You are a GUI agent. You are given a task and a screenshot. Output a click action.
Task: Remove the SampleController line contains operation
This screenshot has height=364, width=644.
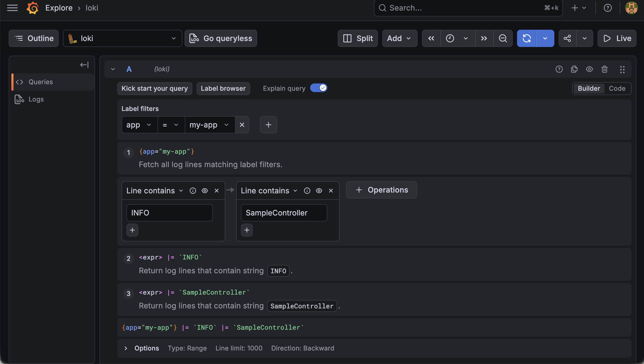click(331, 191)
